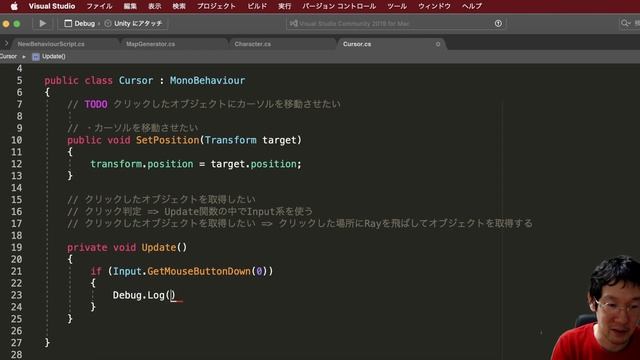Open the Cursor class breadcrumb
Screen dimensions: 640x360
click(x=8, y=56)
